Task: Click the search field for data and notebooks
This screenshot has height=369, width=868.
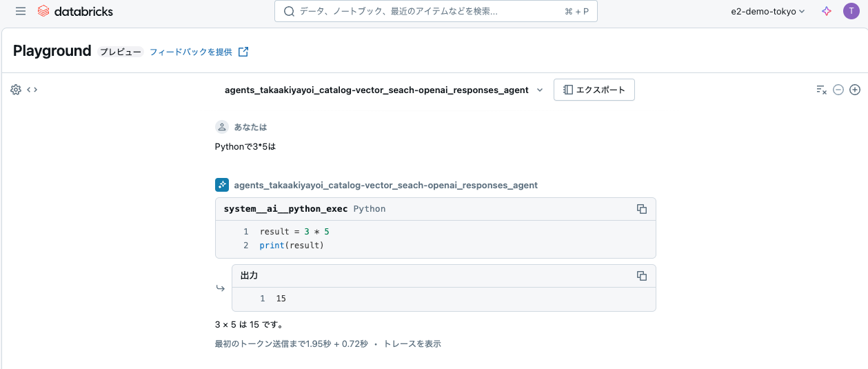Action: tap(436, 11)
